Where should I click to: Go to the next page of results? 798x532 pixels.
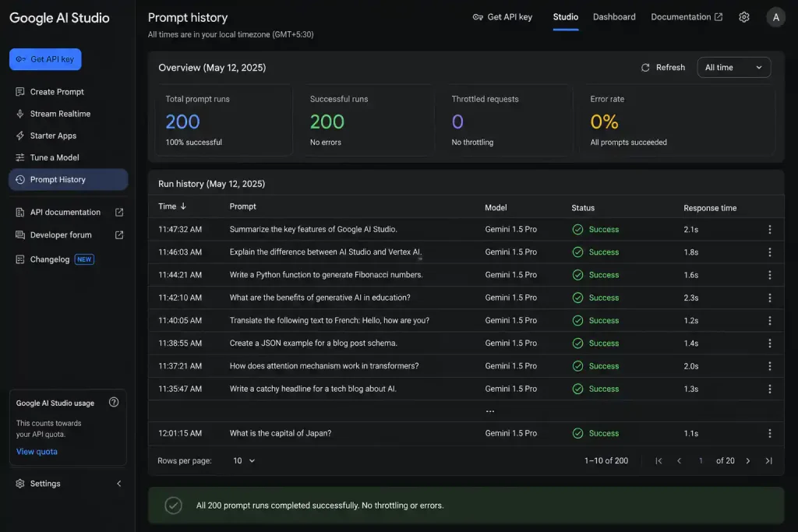pyautogui.click(x=747, y=461)
